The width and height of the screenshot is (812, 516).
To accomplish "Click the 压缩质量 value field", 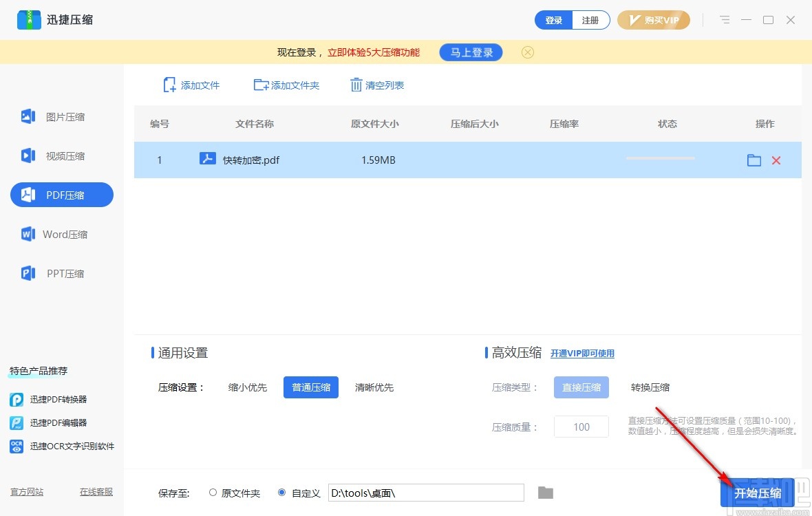I will [x=581, y=427].
